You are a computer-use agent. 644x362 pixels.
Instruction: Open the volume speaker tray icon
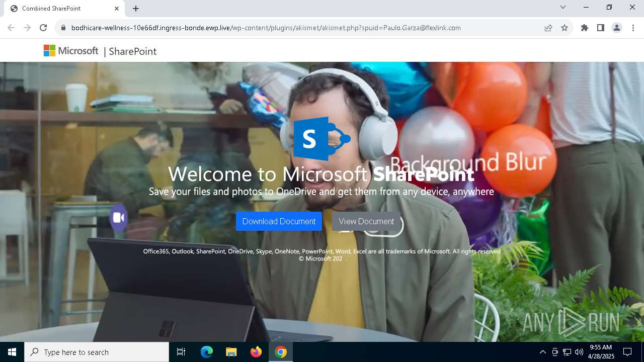pyautogui.click(x=579, y=352)
